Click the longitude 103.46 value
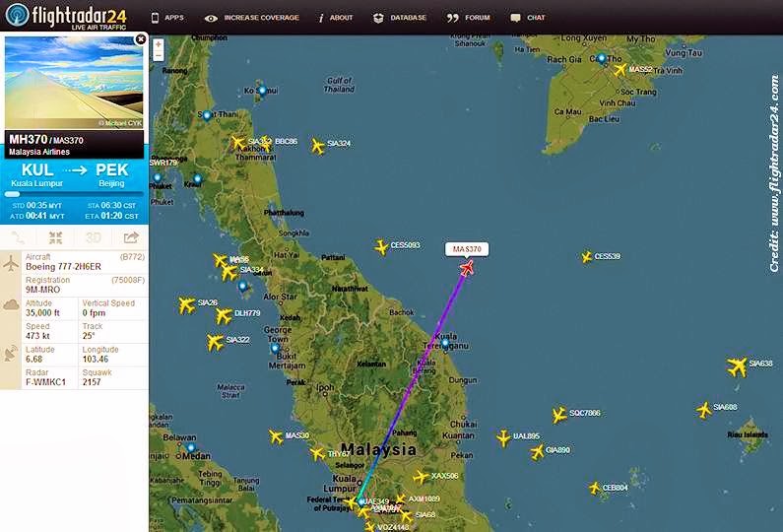 coord(96,360)
